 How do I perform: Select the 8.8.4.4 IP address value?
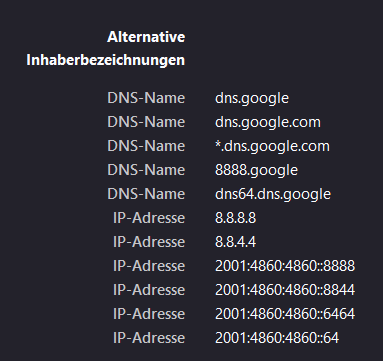tap(236, 242)
